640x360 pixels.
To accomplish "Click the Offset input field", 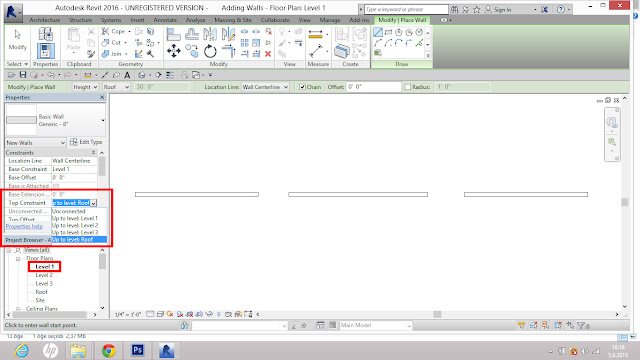I will click(373, 87).
